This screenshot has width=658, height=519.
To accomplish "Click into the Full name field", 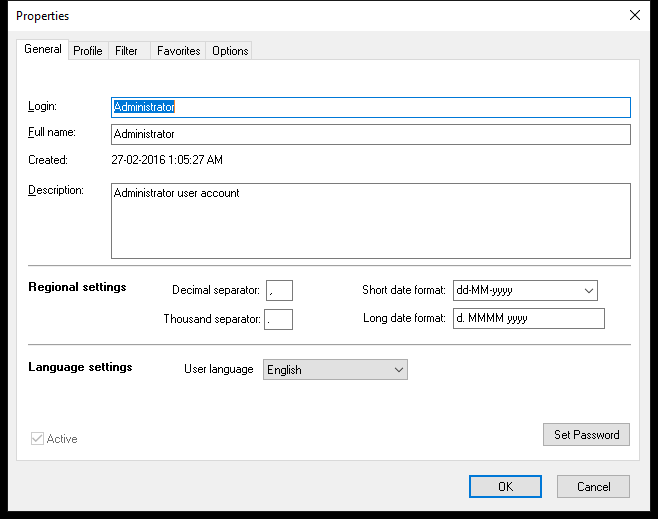I will coord(371,134).
